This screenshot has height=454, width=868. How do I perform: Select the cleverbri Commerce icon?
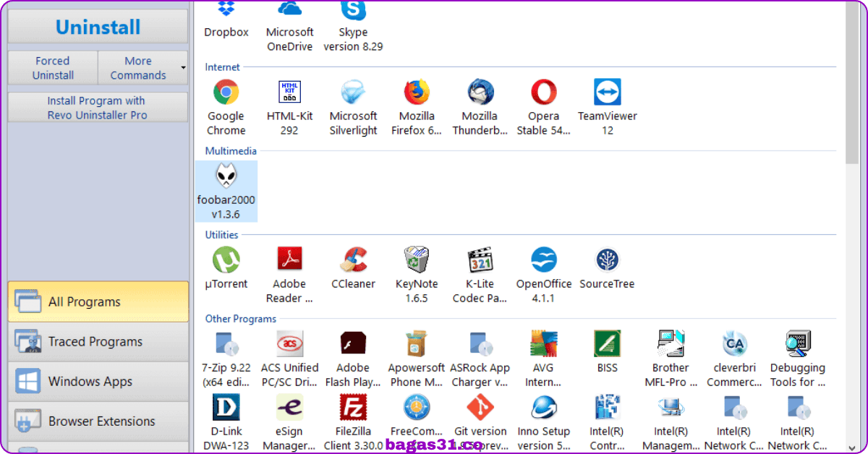(734, 344)
